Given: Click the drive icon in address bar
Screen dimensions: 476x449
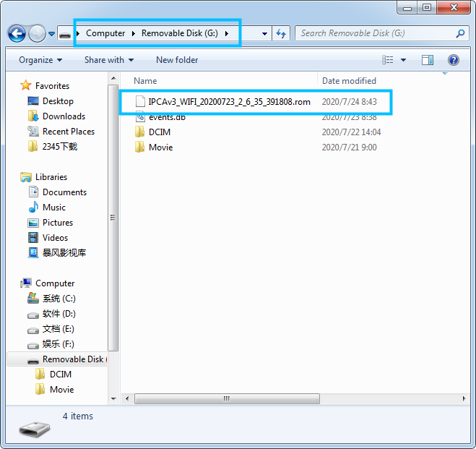Looking at the screenshot, I should click(65, 35).
